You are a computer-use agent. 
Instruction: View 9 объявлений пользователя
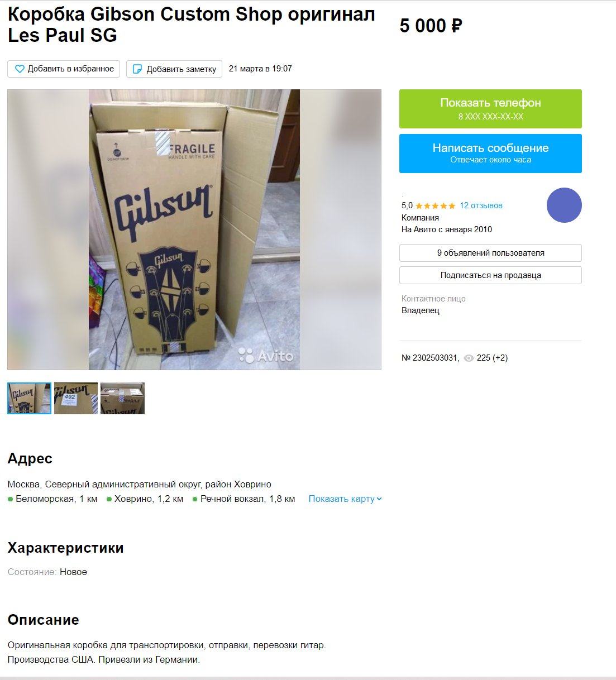pos(490,253)
